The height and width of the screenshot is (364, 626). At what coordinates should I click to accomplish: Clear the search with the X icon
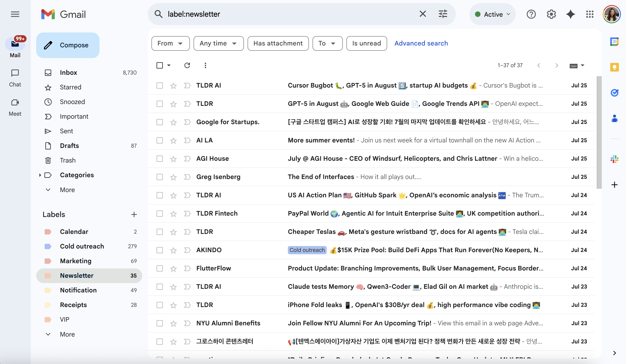[423, 14]
